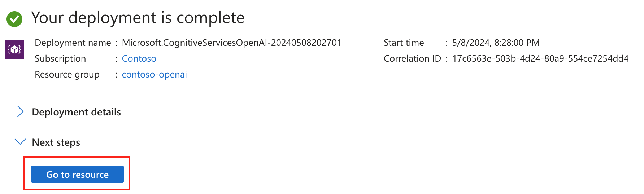Open the Contoso subscription link
Viewport: 644px width, 194px height.
click(x=139, y=59)
